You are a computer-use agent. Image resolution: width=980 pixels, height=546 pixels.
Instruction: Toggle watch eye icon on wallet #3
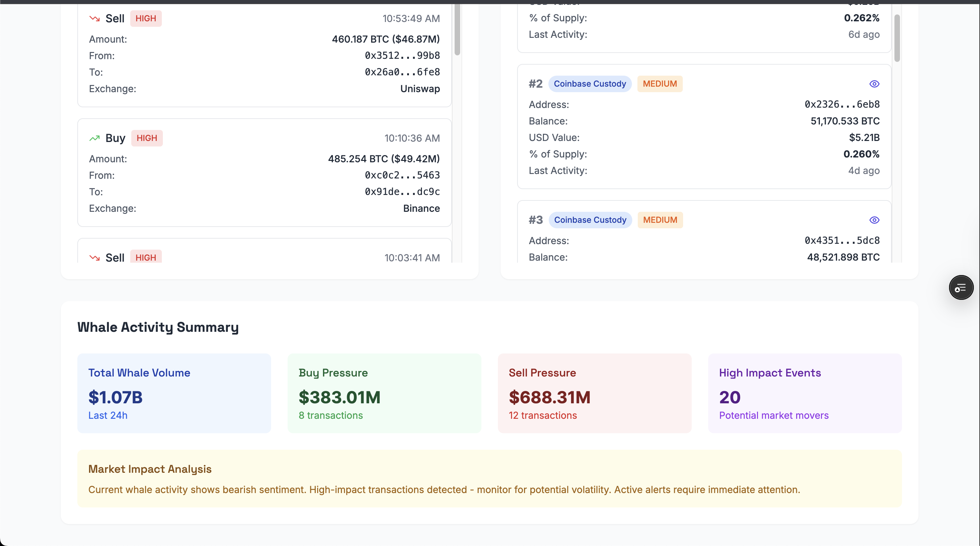click(874, 220)
